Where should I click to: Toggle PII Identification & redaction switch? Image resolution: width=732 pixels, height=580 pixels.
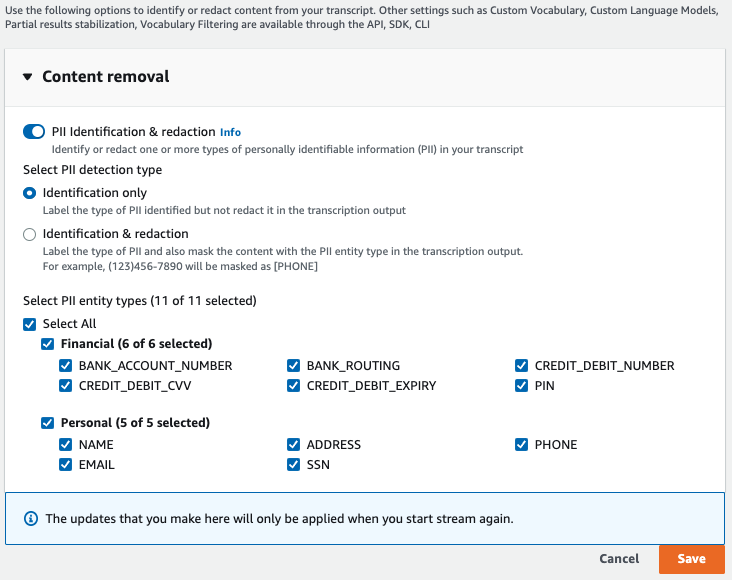(34, 132)
